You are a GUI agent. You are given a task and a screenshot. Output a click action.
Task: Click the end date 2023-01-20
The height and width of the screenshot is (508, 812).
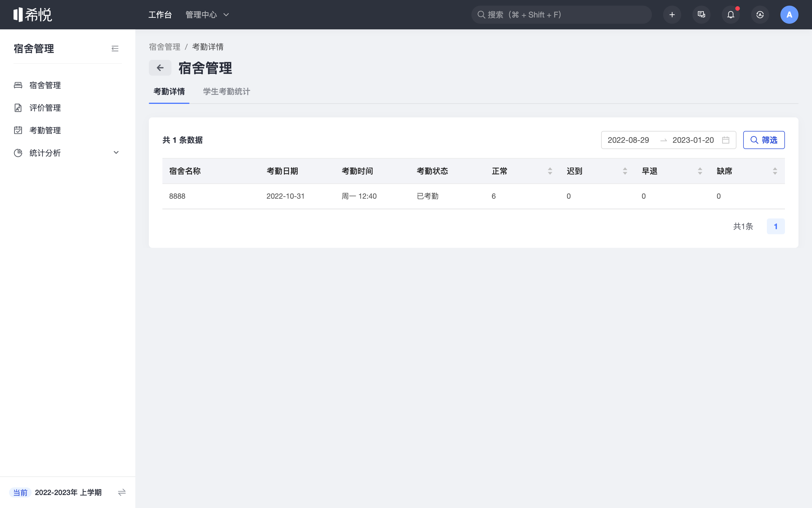click(693, 140)
